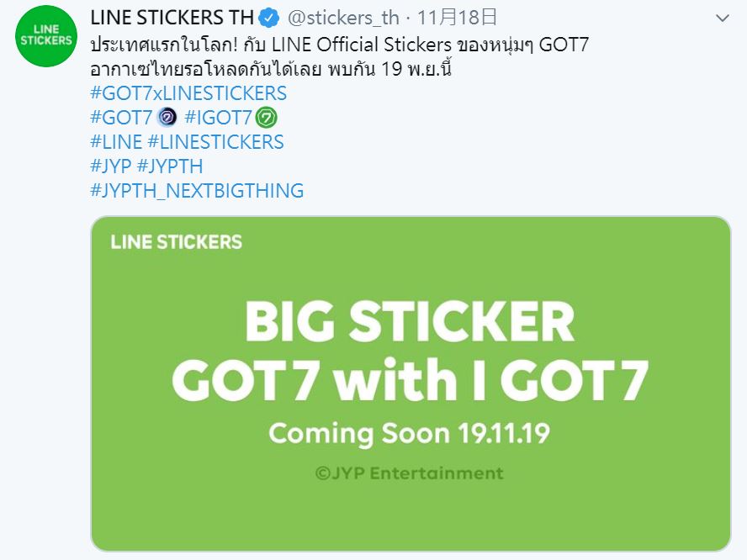Open the tweet date 11月18日 timestamp

458,18
